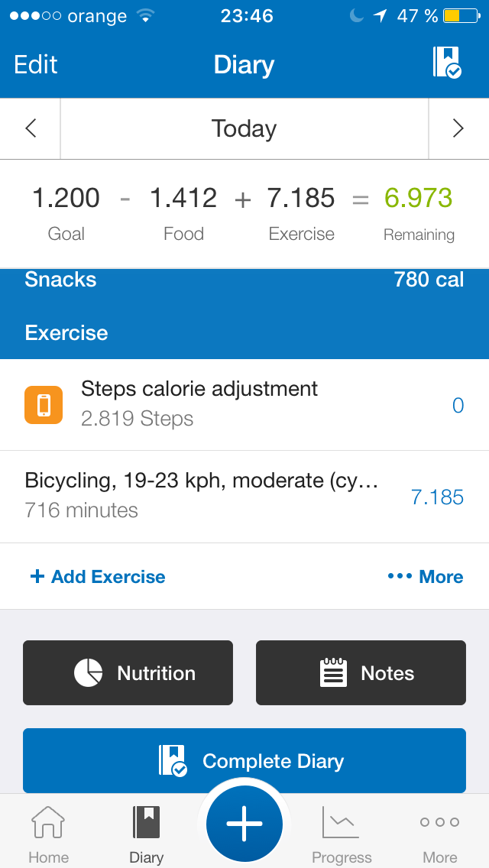Go to previous day with left chevron
489x868 pixels.
click(x=31, y=128)
